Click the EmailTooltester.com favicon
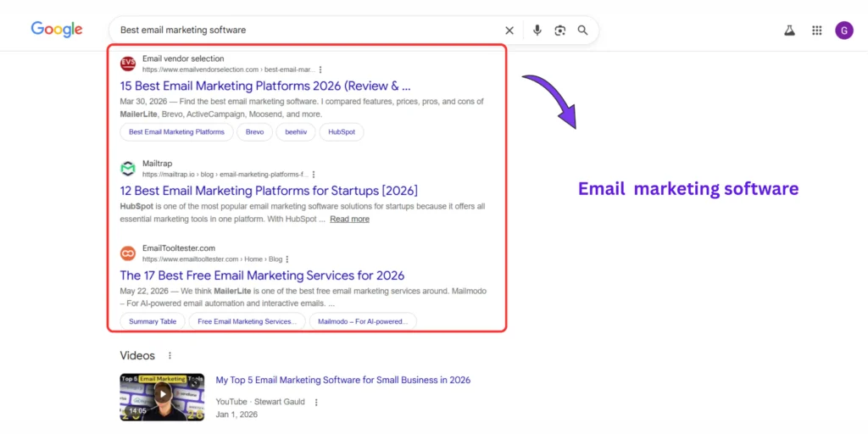The height and width of the screenshot is (434, 868). (x=128, y=253)
